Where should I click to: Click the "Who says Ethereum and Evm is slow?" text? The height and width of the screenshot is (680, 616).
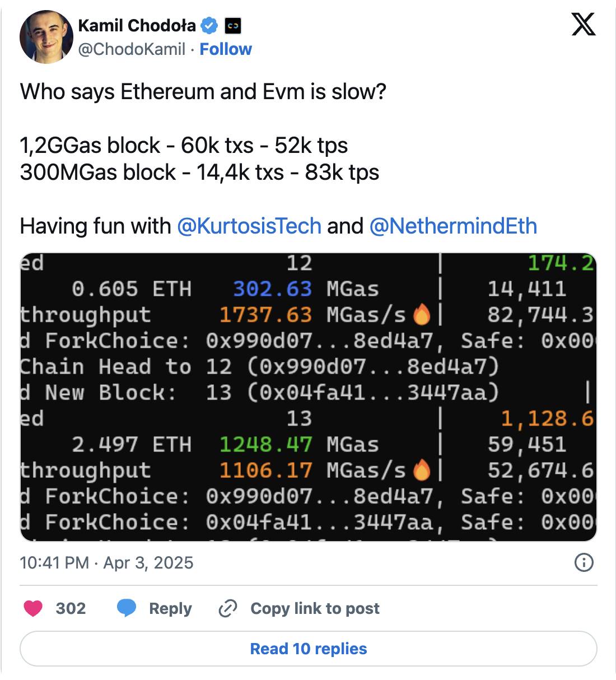[x=203, y=92]
